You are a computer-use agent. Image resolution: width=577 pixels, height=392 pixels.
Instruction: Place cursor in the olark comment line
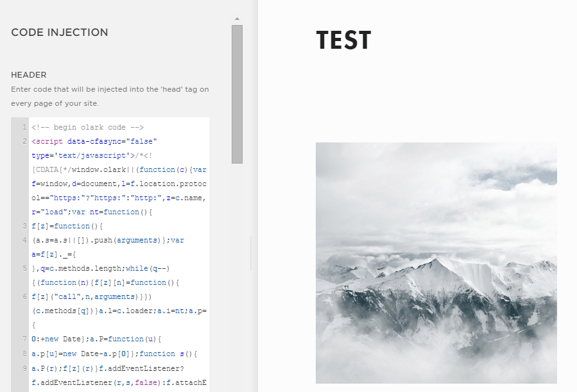[87, 127]
